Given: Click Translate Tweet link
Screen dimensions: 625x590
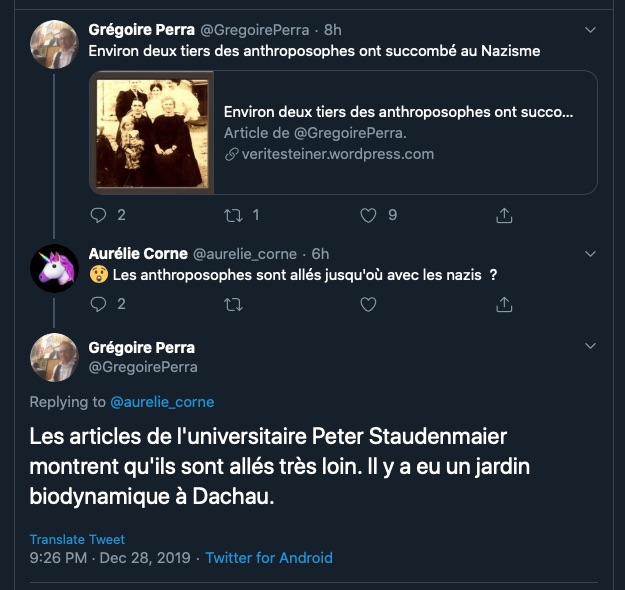Looking at the screenshot, I should click(77, 540).
